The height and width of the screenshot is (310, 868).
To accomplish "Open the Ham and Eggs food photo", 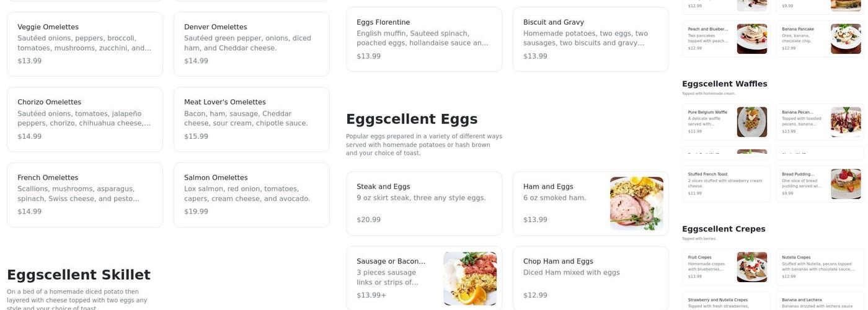I will coord(636,203).
